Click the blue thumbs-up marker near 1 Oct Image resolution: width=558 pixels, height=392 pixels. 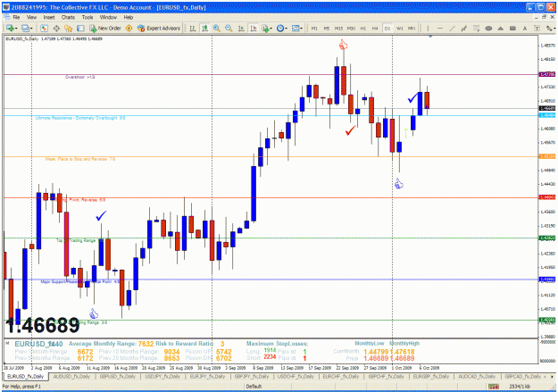(x=399, y=184)
